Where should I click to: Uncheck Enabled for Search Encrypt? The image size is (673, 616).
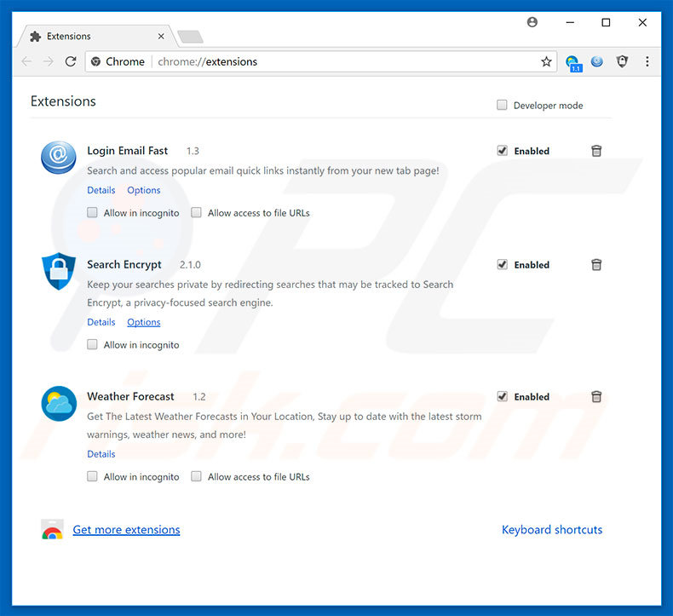[502, 264]
